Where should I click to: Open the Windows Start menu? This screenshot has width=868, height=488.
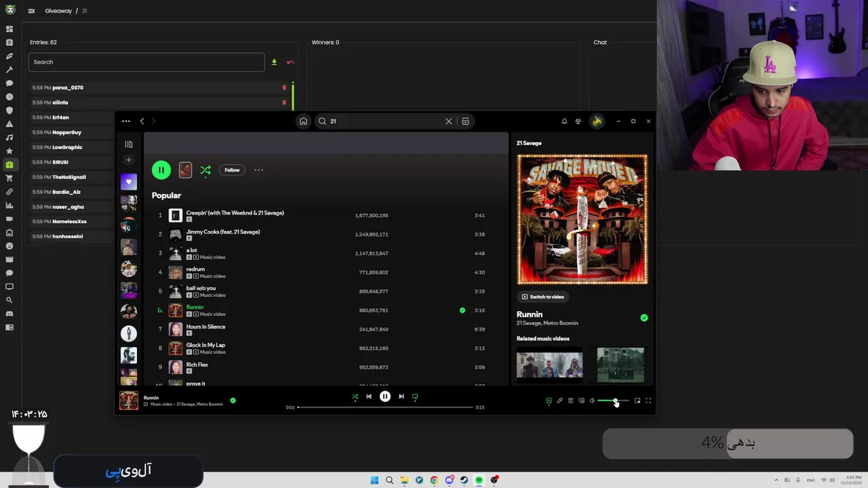[x=374, y=481]
